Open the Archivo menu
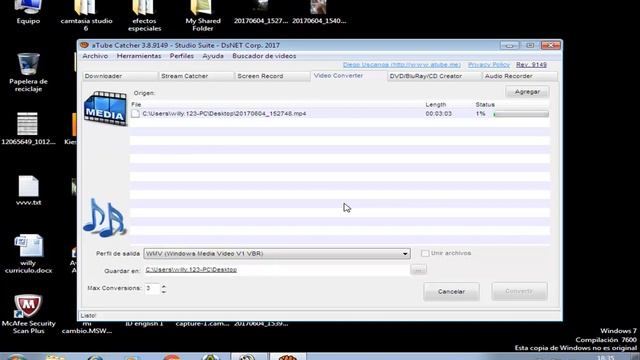The image size is (640, 360). tap(95, 56)
